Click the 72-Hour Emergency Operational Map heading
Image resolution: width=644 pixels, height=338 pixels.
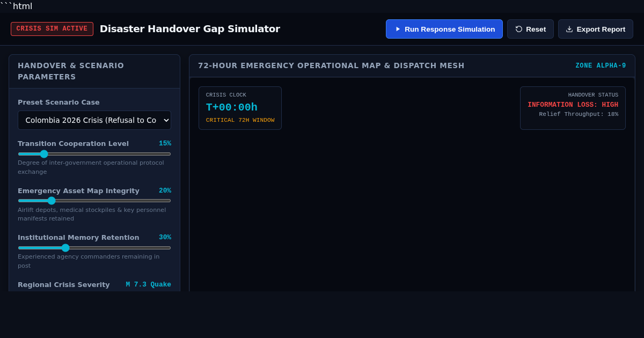pos(331,65)
